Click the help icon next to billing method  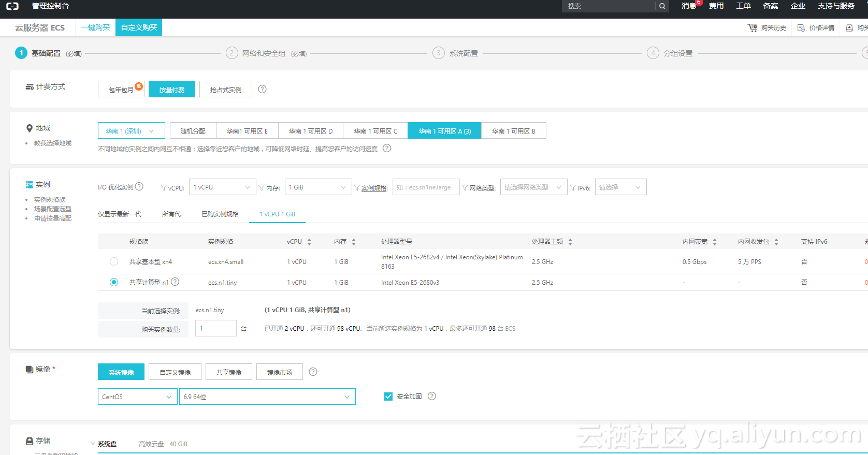point(263,89)
